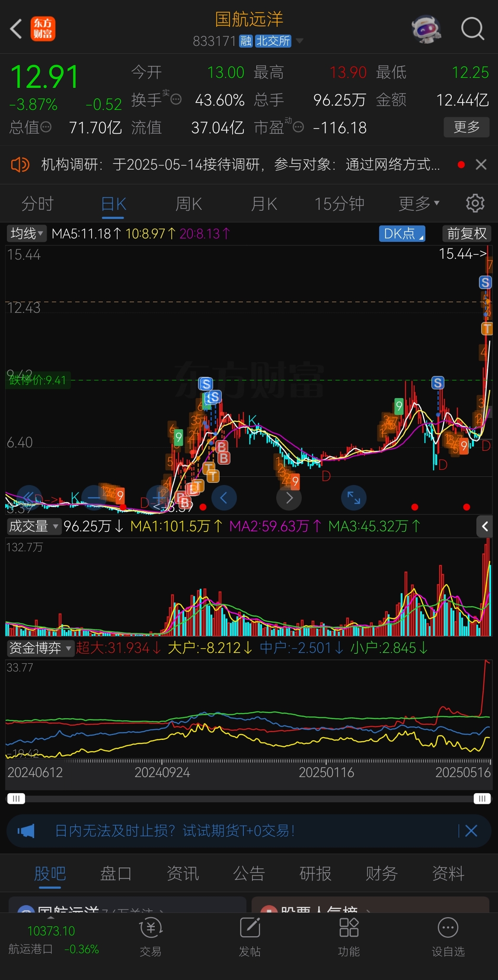
Task: Tap the info icon next to 换手
Action: point(176,100)
